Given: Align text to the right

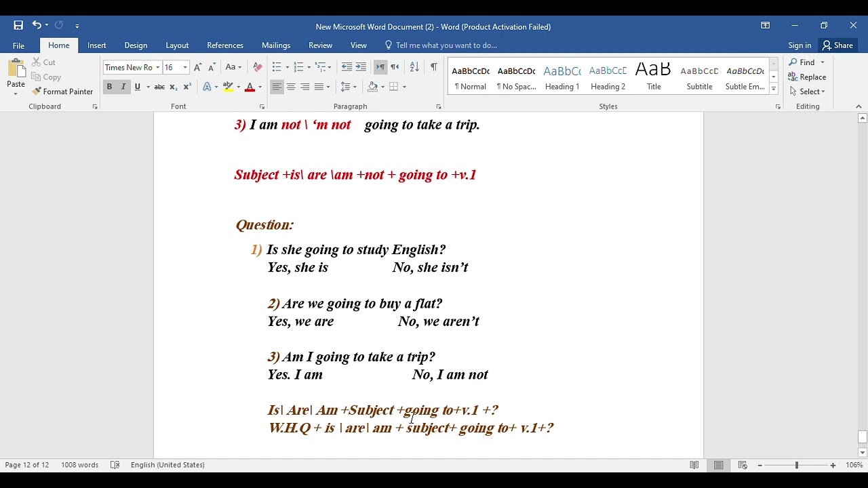Looking at the screenshot, I should (305, 87).
